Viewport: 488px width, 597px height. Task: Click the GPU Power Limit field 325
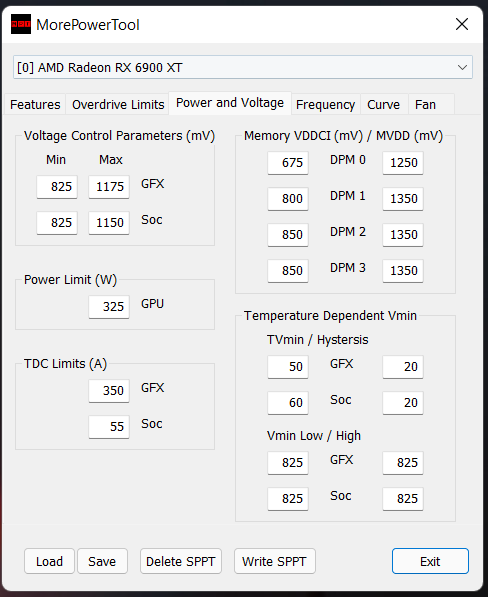pyautogui.click(x=109, y=306)
